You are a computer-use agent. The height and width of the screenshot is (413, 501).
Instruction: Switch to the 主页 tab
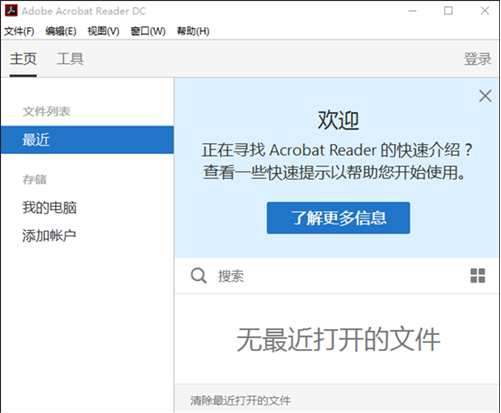click(23, 59)
